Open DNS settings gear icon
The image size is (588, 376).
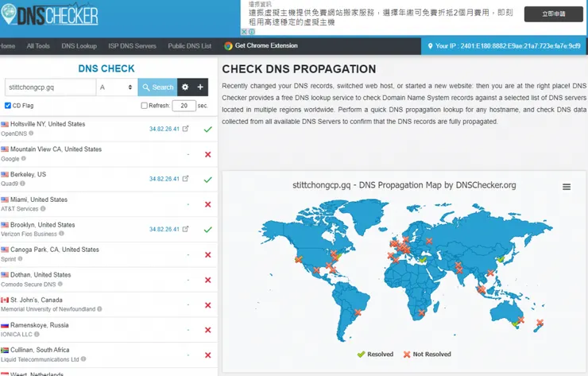coord(185,87)
